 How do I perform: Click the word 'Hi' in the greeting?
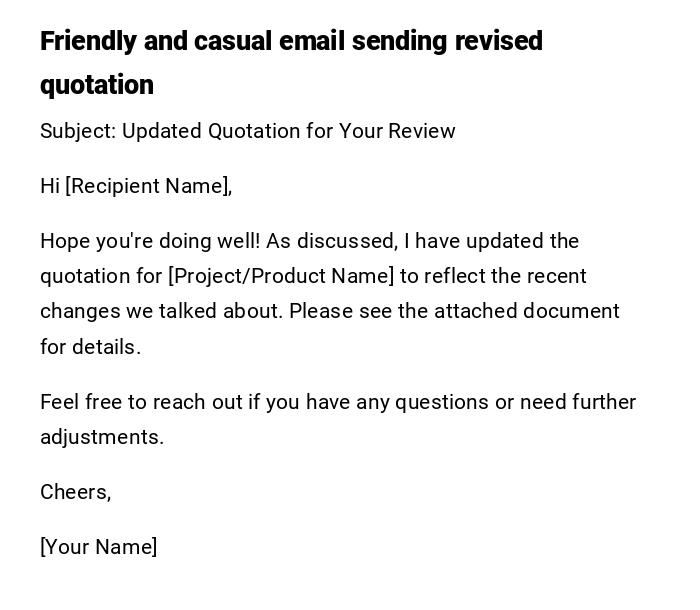point(50,186)
